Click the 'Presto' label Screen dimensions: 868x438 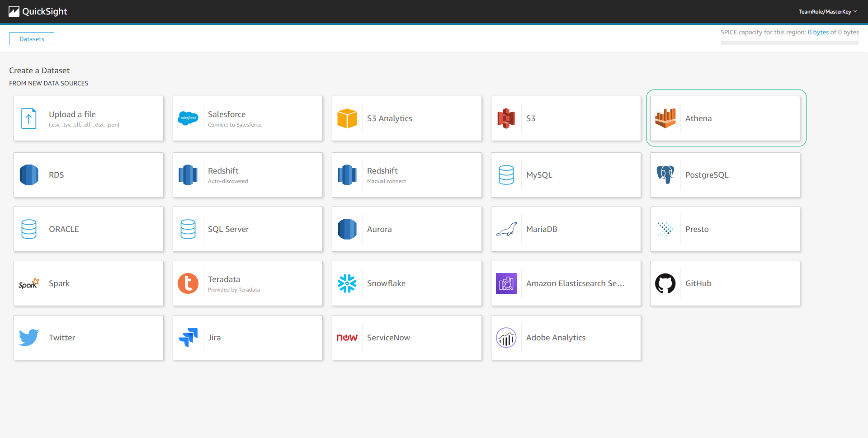tap(697, 229)
